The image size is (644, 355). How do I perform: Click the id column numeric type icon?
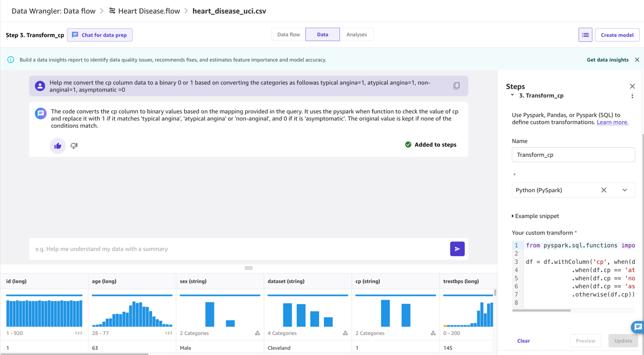click(x=78, y=333)
